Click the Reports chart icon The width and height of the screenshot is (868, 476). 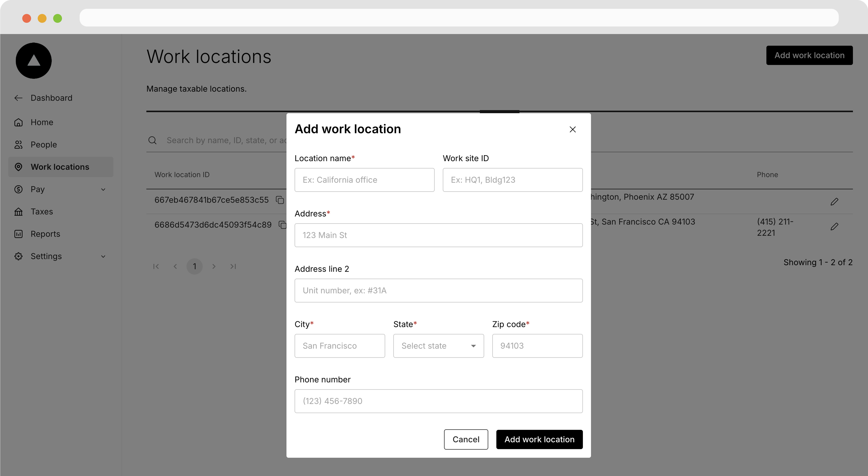pyautogui.click(x=19, y=234)
